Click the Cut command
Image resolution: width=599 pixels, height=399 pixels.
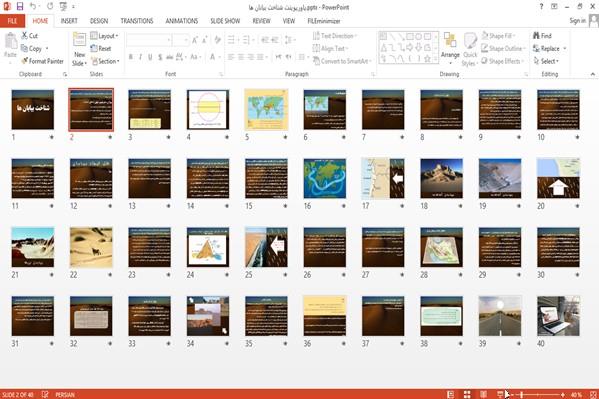(x=30, y=36)
